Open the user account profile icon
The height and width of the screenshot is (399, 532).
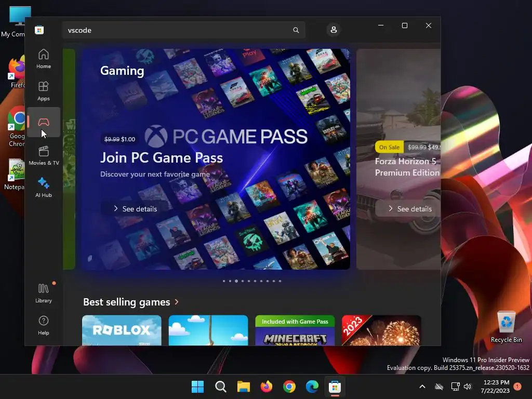coord(334,30)
